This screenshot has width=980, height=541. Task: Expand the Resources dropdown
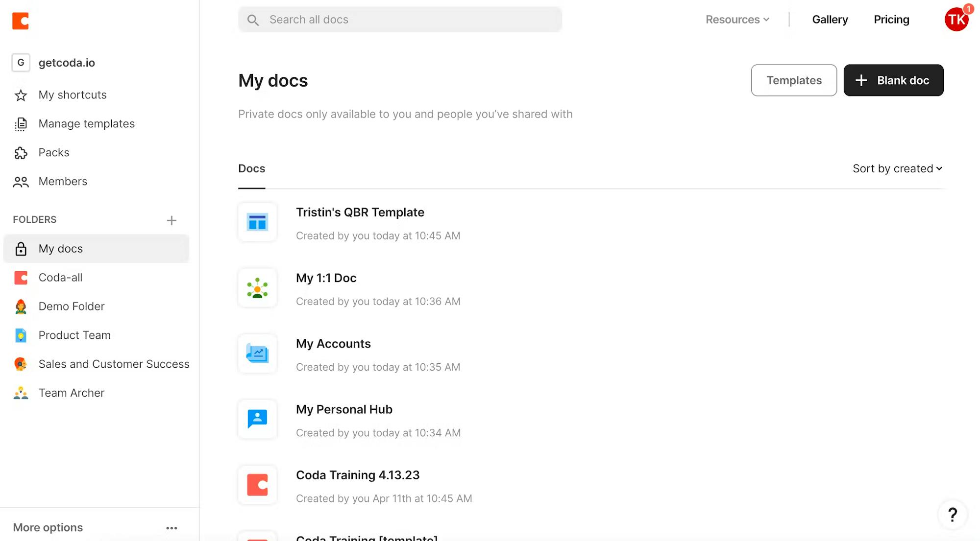point(737,20)
